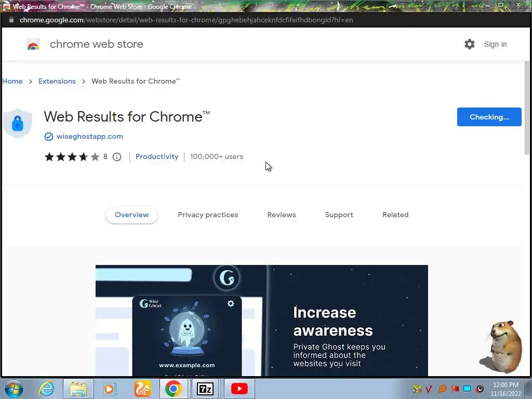Click the rating info circle icon
Screen dimensions: 532x399
pyautogui.click(x=117, y=157)
